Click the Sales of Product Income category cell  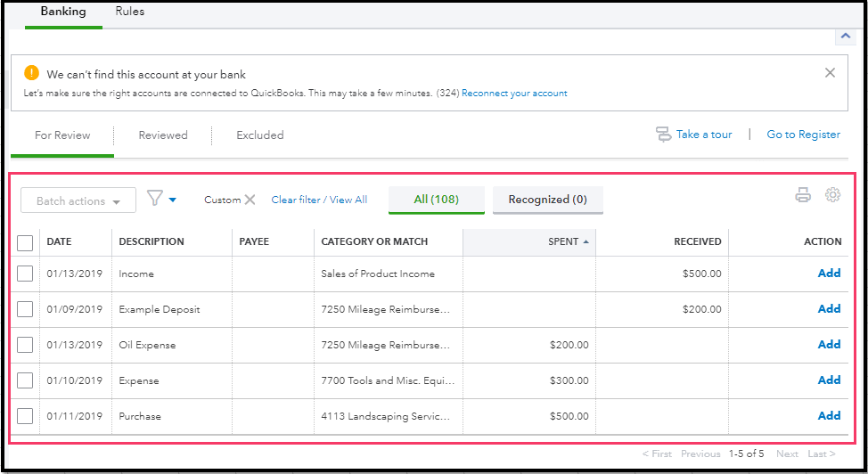(x=378, y=274)
